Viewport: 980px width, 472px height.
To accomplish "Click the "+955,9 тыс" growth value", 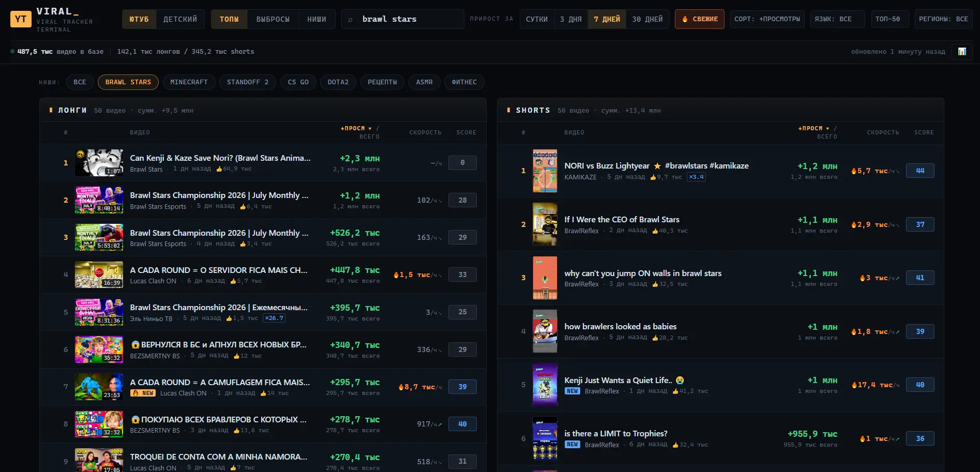I will coord(812,434).
